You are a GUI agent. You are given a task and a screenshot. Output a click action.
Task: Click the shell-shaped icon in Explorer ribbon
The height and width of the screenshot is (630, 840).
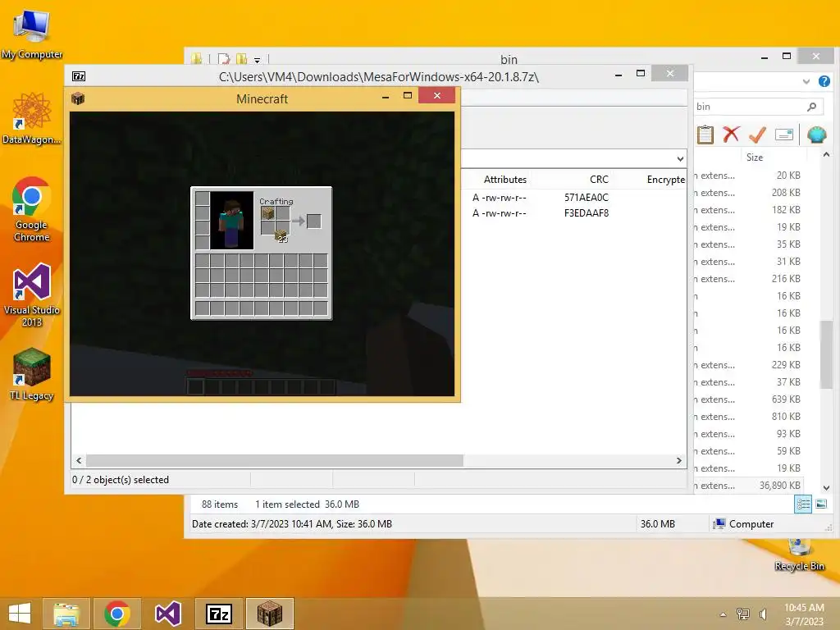[x=816, y=135]
